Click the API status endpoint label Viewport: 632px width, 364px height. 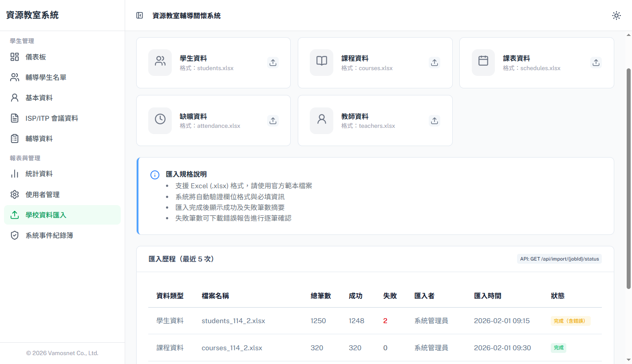[559, 259]
